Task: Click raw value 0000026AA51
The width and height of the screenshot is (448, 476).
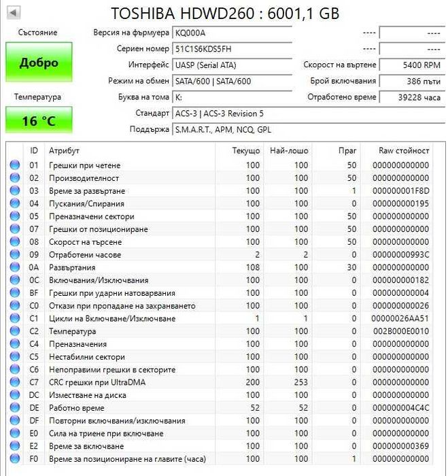Action: (x=400, y=318)
